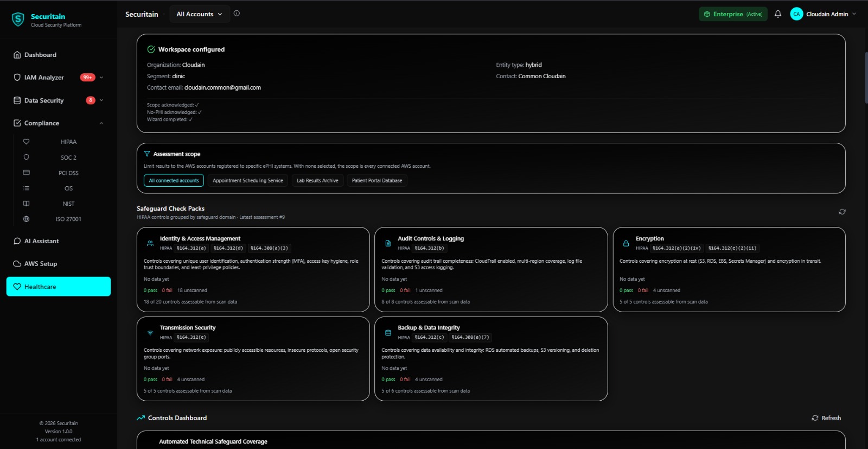The width and height of the screenshot is (868, 449).
Task: Select Patient Portal Database scope
Action: click(x=377, y=181)
